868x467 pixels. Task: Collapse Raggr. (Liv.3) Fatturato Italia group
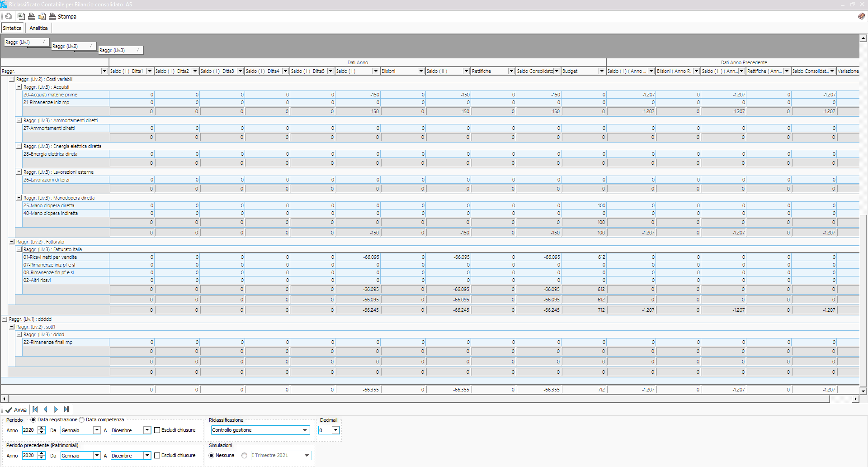tap(19, 249)
